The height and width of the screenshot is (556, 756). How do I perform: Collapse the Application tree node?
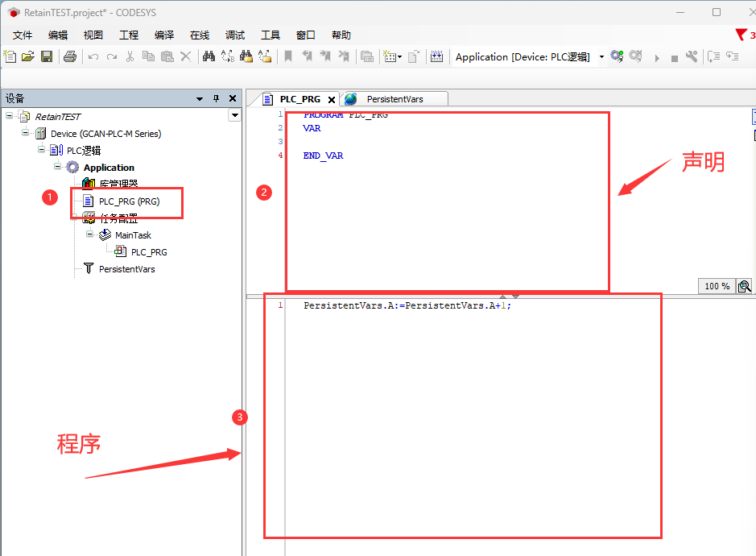tap(58, 167)
